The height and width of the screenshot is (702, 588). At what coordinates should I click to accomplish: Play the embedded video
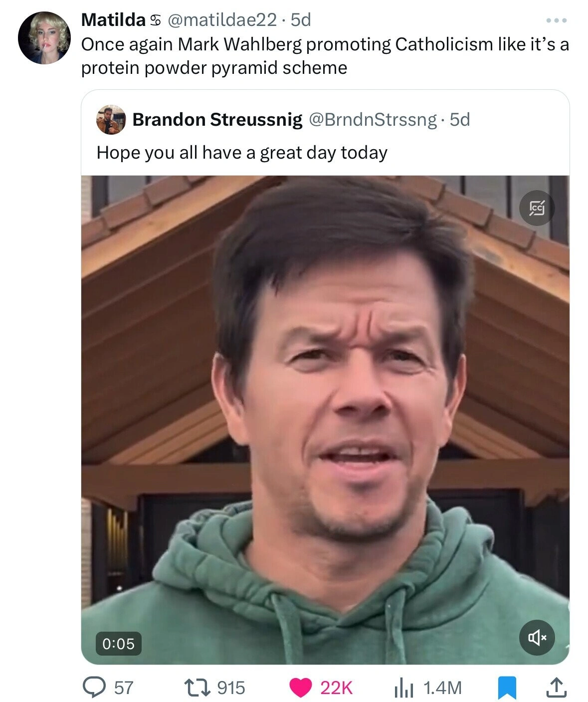coord(325,419)
